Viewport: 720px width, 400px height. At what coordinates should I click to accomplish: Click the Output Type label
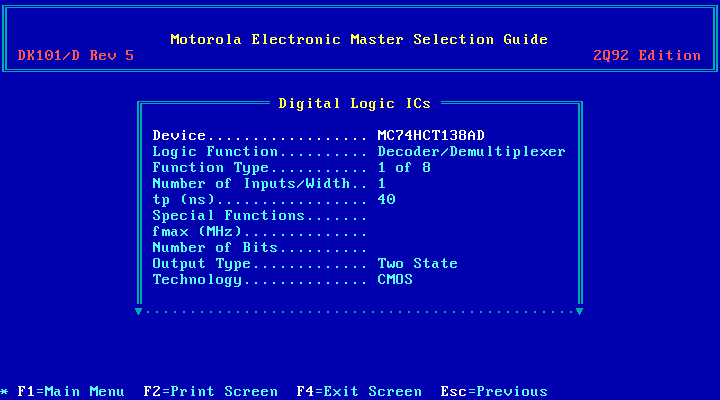[202, 264]
